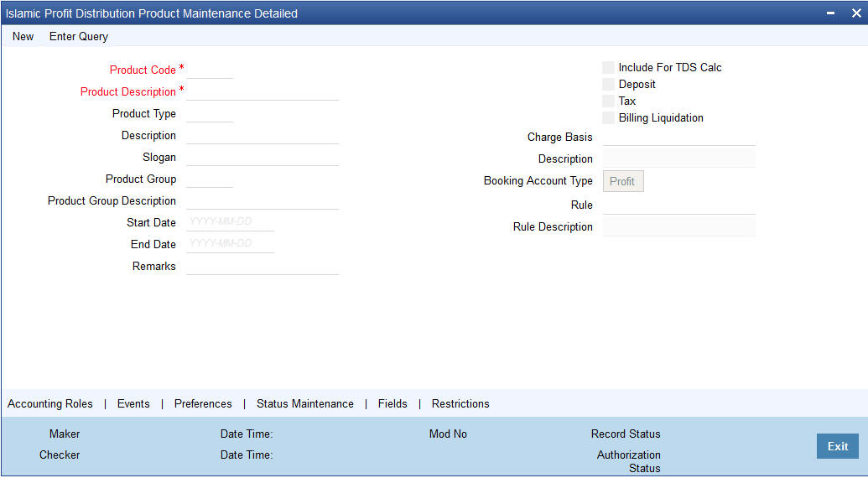Open Booking Account Type Profit dropdown
868x478 pixels.
(623, 181)
